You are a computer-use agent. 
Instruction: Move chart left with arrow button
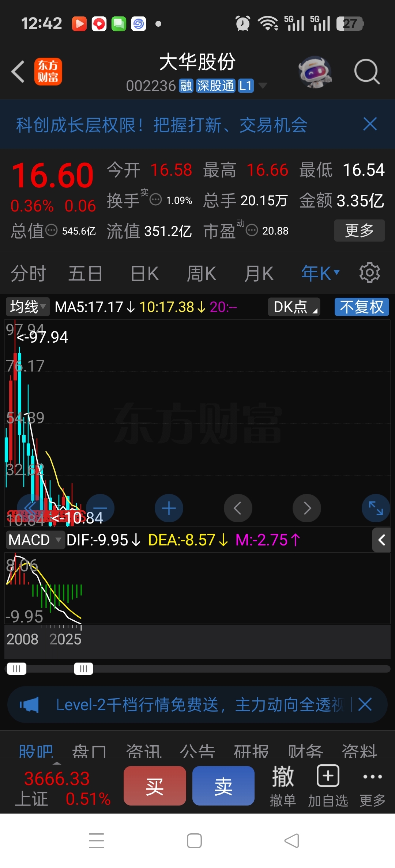(238, 508)
